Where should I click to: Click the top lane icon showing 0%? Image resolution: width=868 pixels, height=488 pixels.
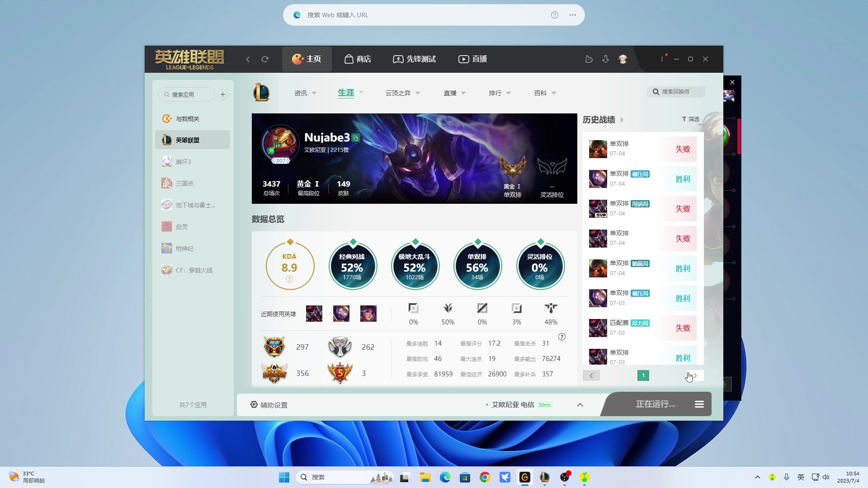[x=414, y=308]
